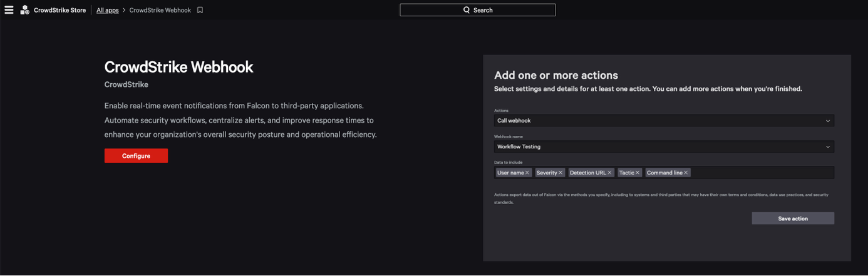Click the CrowdStrike Store logo icon
Image resolution: width=868 pixels, height=276 pixels.
pyautogui.click(x=24, y=10)
